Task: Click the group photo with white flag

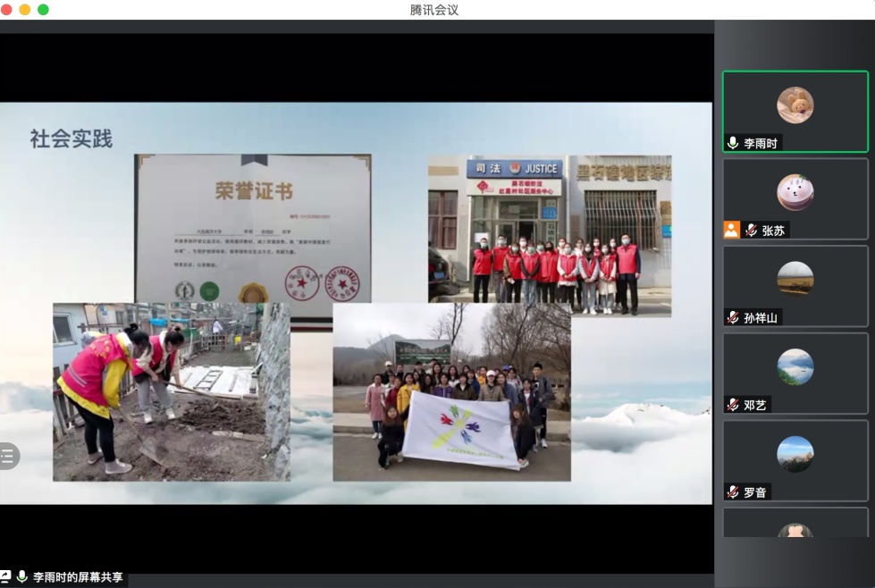Action: [451, 391]
